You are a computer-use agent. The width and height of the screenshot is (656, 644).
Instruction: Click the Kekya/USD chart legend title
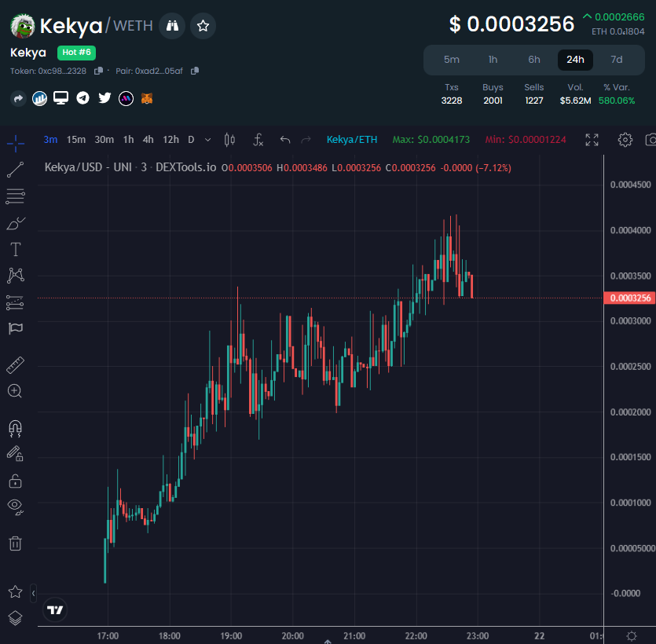tap(130, 167)
